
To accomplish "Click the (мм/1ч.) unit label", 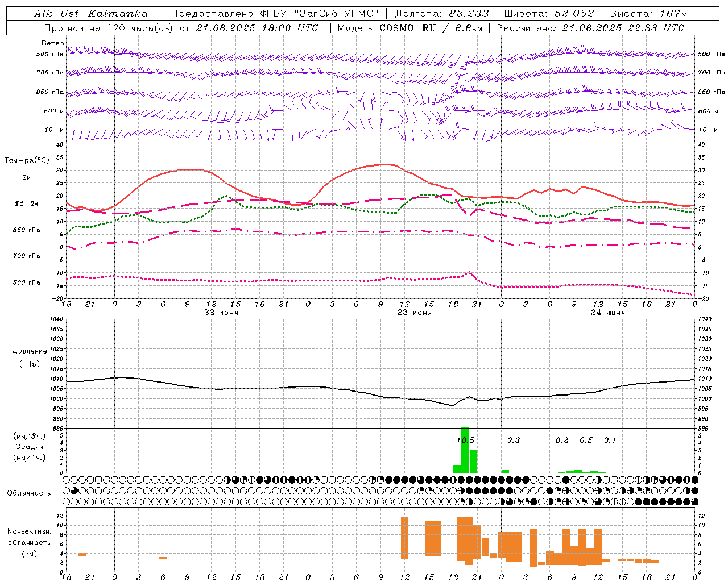I will (29, 458).
